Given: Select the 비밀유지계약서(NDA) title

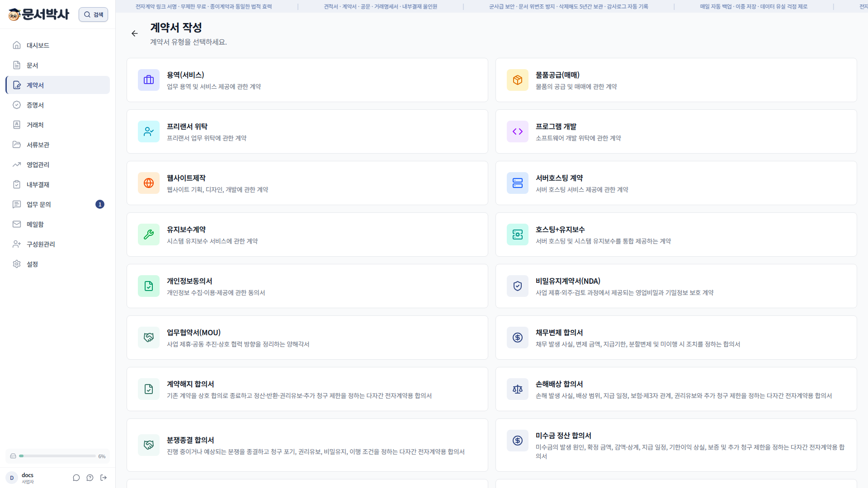Looking at the screenshot, I should 568,281.
